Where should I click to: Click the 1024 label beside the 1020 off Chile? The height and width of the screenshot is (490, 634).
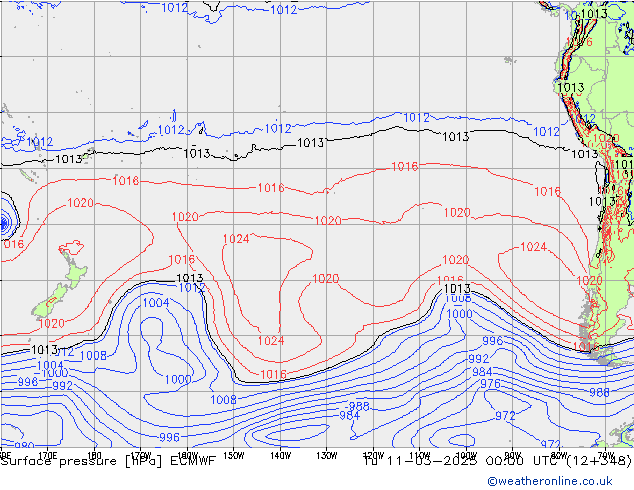pos(533,247)
